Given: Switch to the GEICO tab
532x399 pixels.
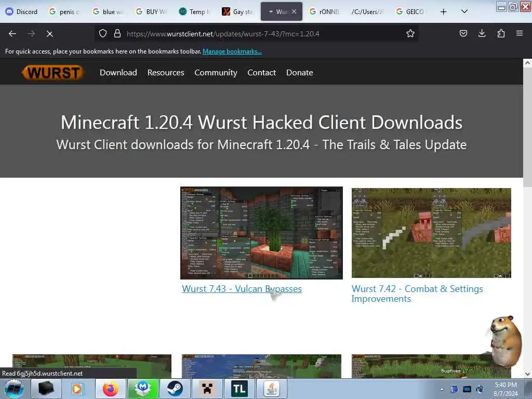Looking at the screenshot, I should [411, 12].
